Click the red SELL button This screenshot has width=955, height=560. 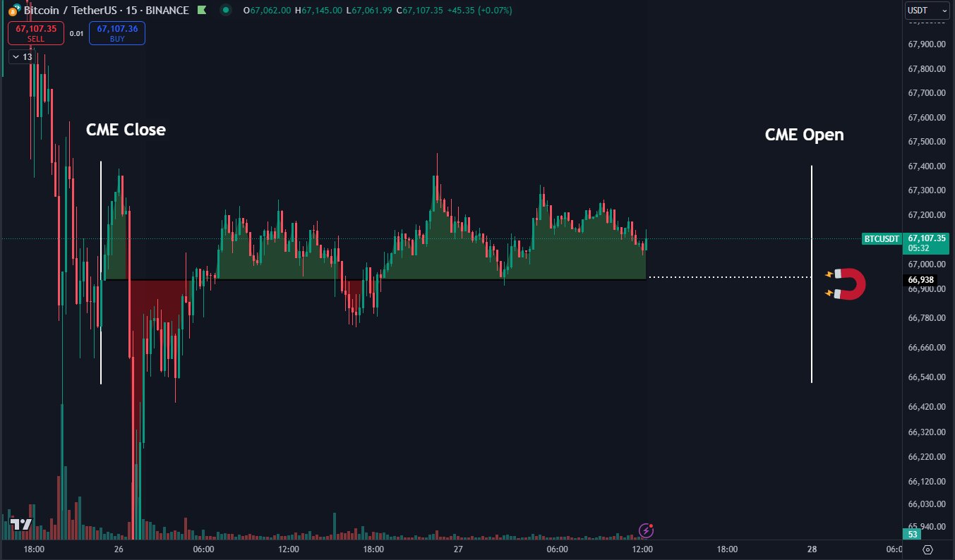35,32
